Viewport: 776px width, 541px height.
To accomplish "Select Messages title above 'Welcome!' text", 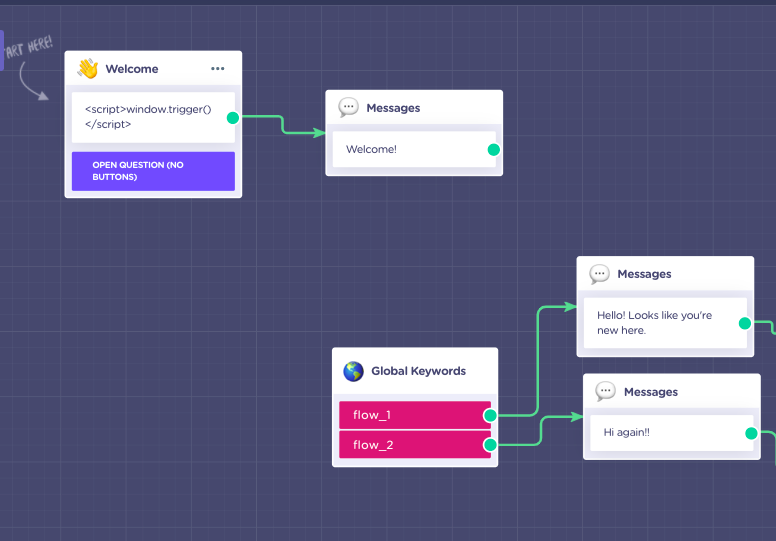I will point(393,108).
